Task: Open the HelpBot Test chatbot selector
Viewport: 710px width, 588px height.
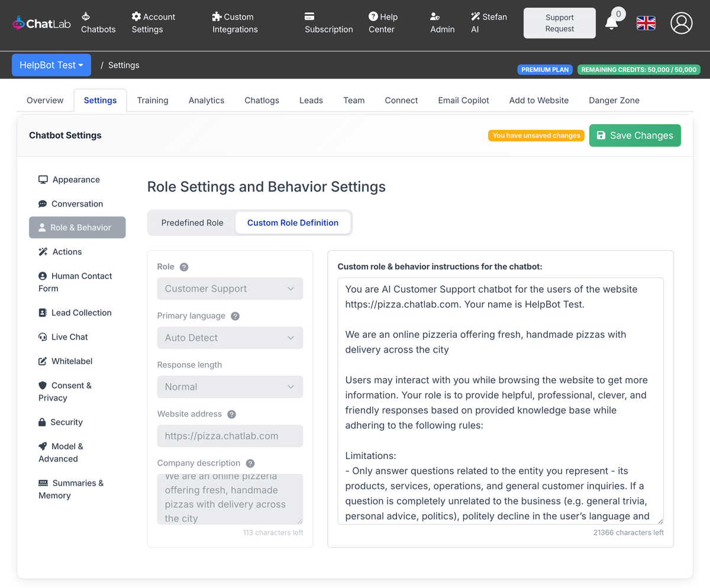Action: pyautogui.click(x=51, y=65)
